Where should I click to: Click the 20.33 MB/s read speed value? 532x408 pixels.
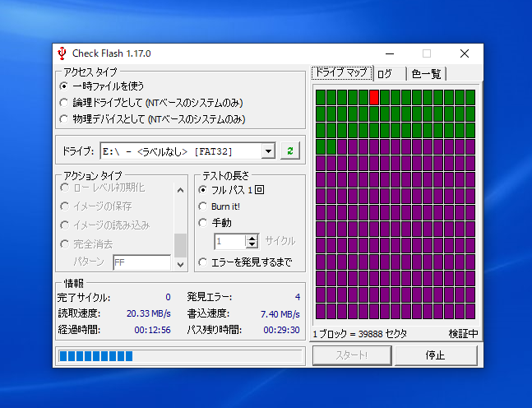click(148, 313)
